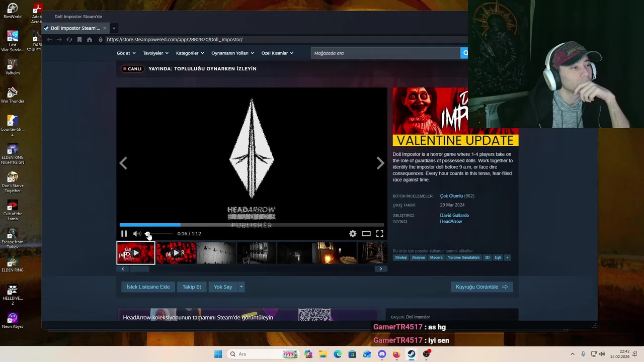Open the Çok Olumlu reviews link
The height and width of the screenshot is (362, 644).
click(451, 196)
